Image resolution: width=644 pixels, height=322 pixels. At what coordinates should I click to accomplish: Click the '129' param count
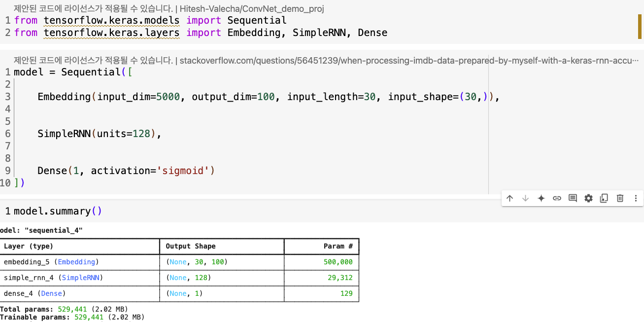click(x=346, y=293)
